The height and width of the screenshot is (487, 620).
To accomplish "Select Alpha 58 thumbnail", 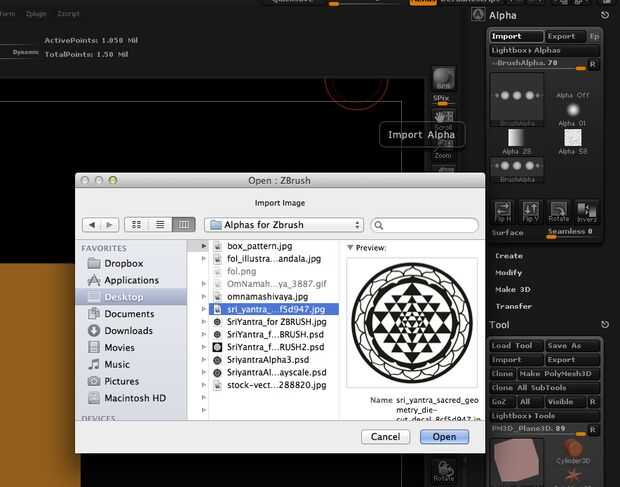I will 573,142.
